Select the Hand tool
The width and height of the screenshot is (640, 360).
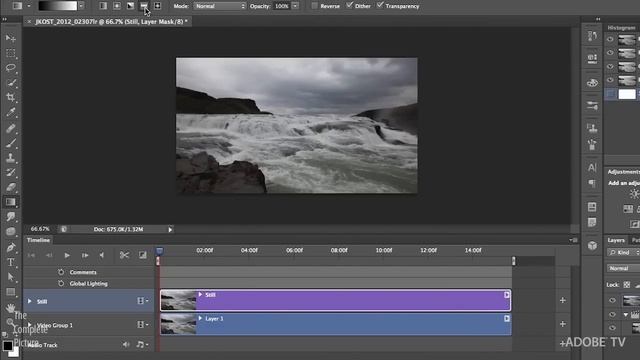[x=11, y=307]
